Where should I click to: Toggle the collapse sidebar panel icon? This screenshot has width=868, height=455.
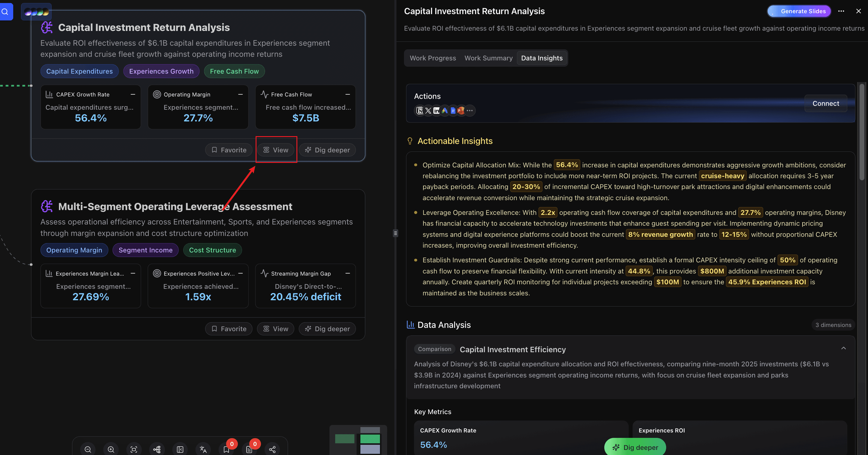click(180, 449)
